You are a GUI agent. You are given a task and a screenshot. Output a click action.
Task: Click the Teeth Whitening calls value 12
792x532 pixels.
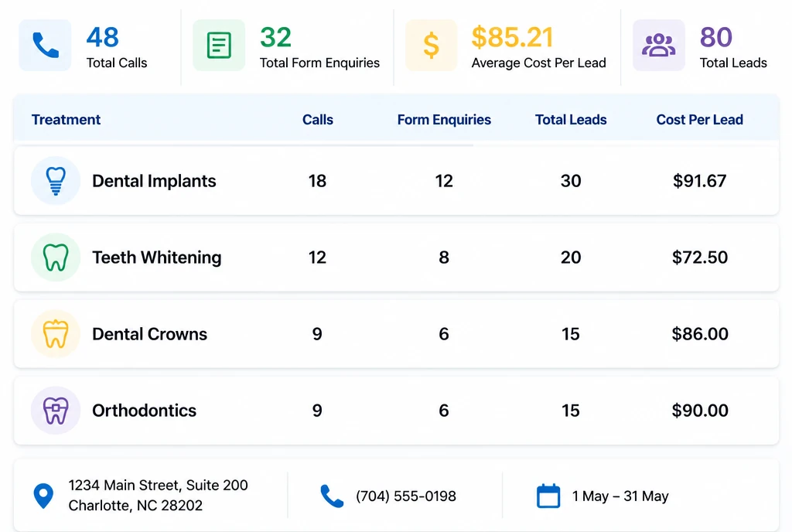pos(317,257)
